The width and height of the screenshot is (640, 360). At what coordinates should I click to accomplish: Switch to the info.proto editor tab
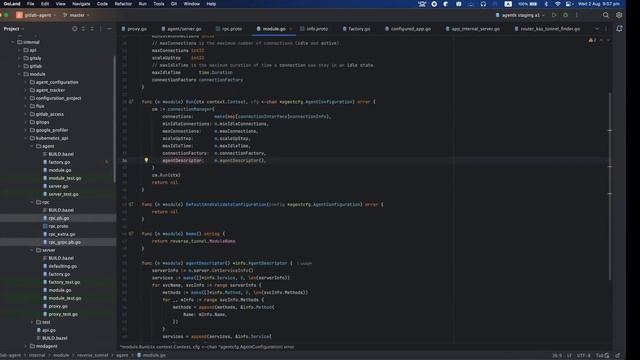click(x=314, y=29)
